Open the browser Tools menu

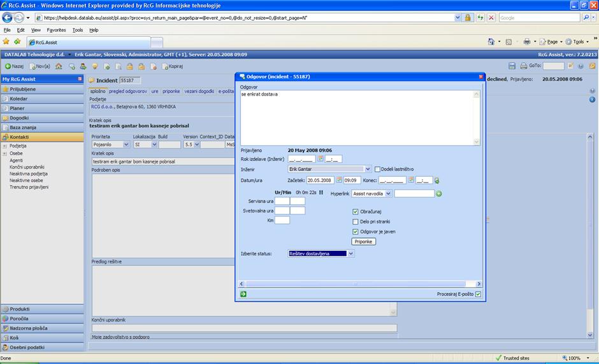coord(78,30)
